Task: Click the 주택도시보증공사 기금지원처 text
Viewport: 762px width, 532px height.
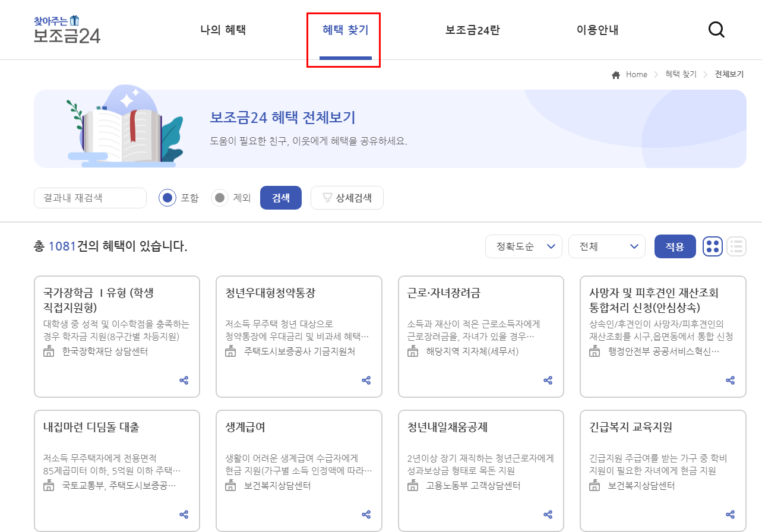Action: 300,351
